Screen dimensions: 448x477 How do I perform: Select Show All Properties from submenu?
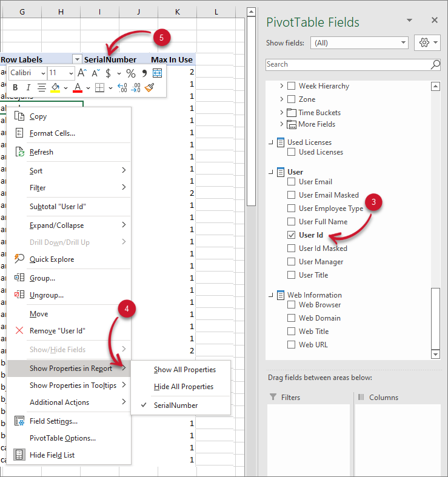(x=184, y=370)
